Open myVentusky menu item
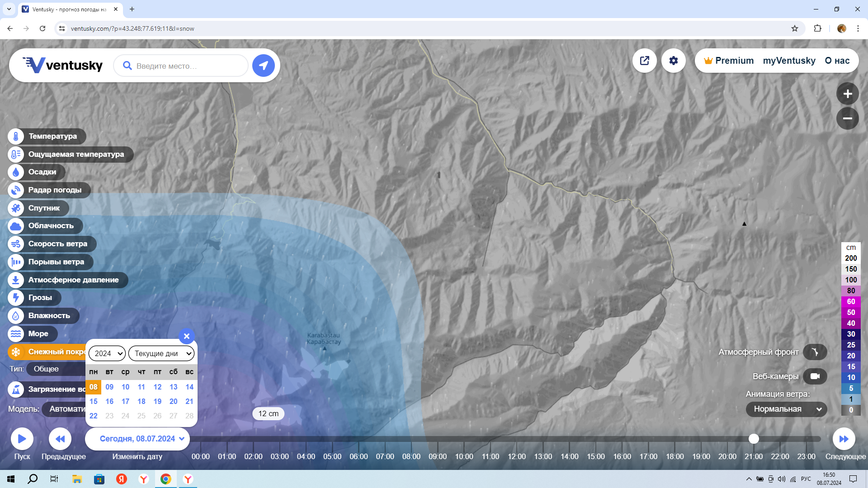Image resolution: width=868 pixels, height=488 pixels. pyautogui.click(x=789, y=61)
